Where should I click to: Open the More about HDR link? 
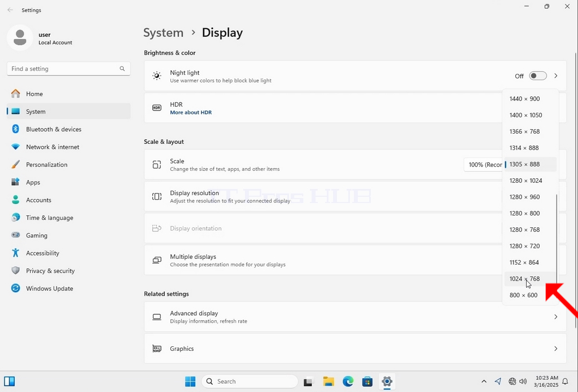[x=191, y=112]
